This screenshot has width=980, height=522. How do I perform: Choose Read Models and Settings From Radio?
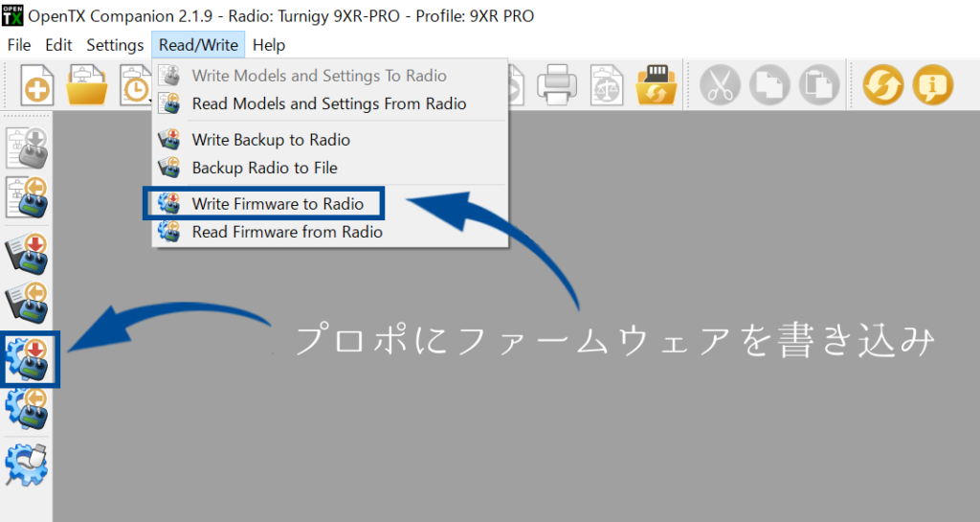[329, 103]
